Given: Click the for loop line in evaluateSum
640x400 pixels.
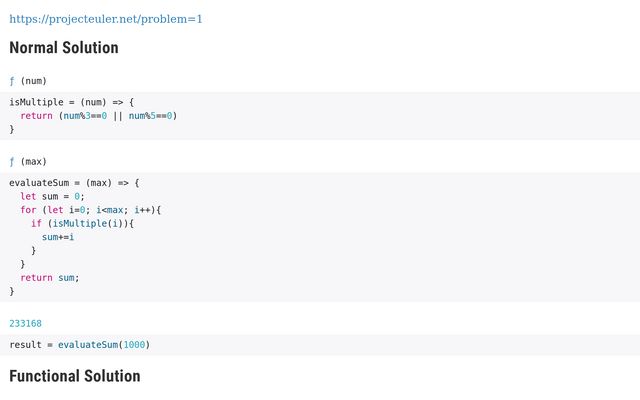Looking at the screenshot, I should point(91,210).
